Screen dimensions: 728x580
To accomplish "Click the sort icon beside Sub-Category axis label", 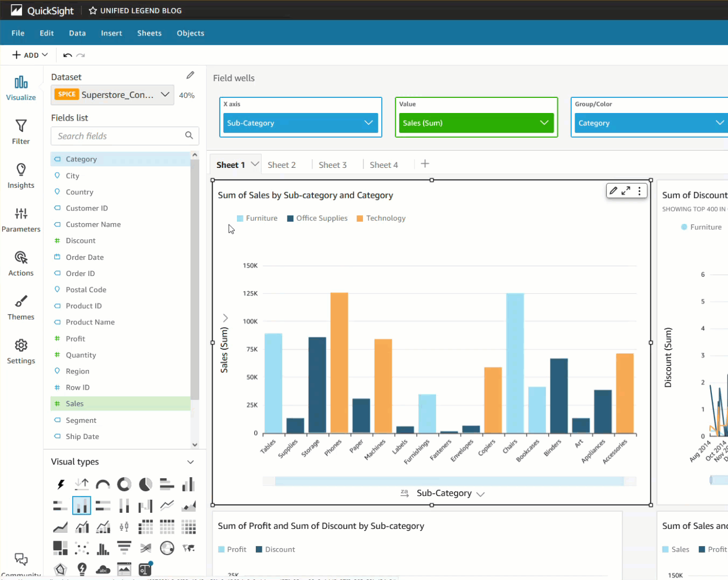I will click(x=404, y=493).
